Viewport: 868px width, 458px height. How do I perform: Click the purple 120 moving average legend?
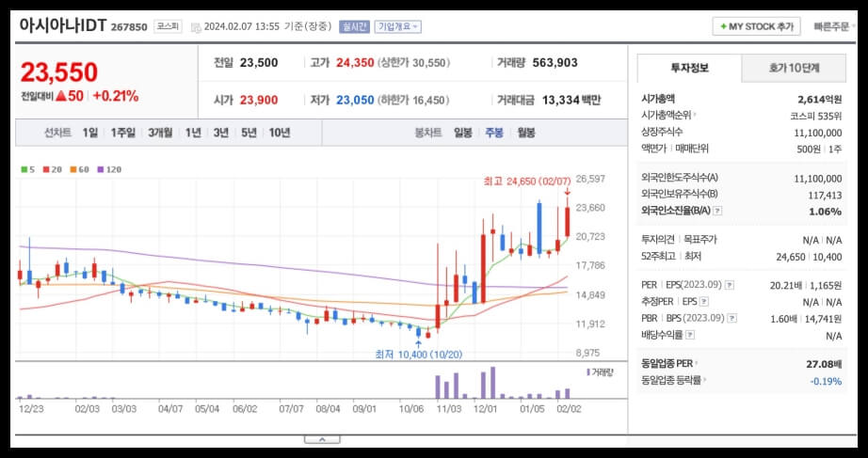109,170
